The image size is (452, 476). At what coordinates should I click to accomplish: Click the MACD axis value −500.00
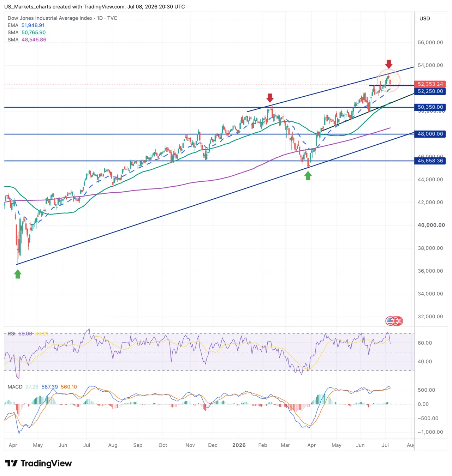pyautogui.click(x=428, y=418)
